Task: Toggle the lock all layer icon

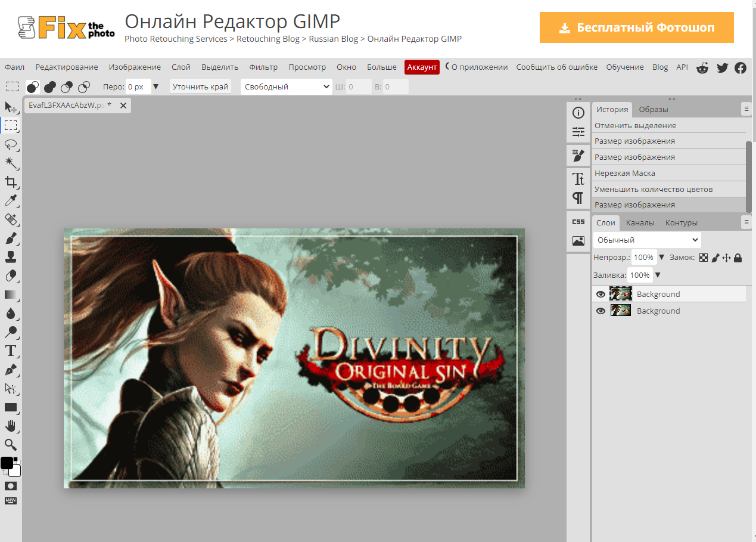Action: point(738,258)
